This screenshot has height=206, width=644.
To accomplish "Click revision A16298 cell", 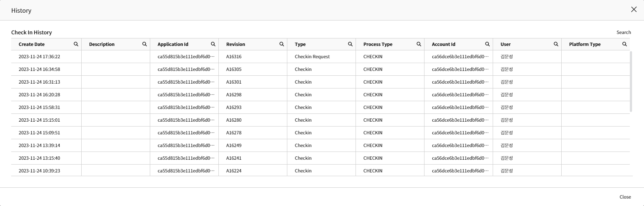I will click(253, 95).
